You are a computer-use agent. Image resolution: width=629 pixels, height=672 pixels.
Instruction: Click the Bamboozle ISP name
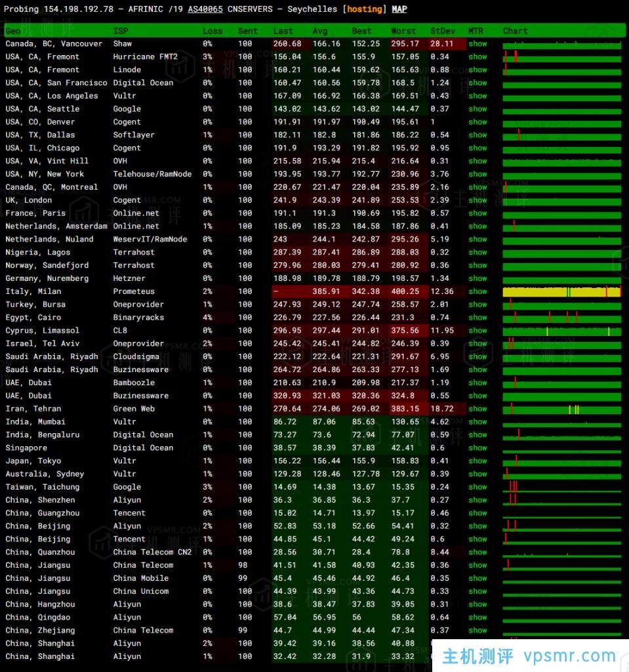pos(134,383)
